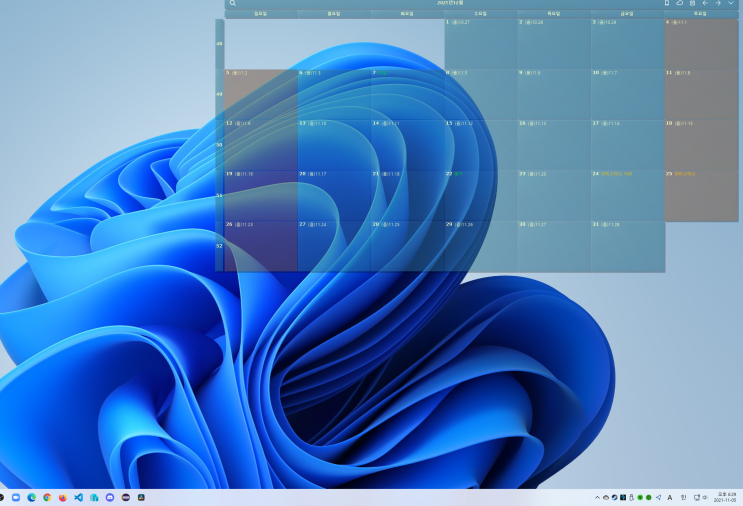Open the network tray icon
743x506 pixels.
[697, 497]
